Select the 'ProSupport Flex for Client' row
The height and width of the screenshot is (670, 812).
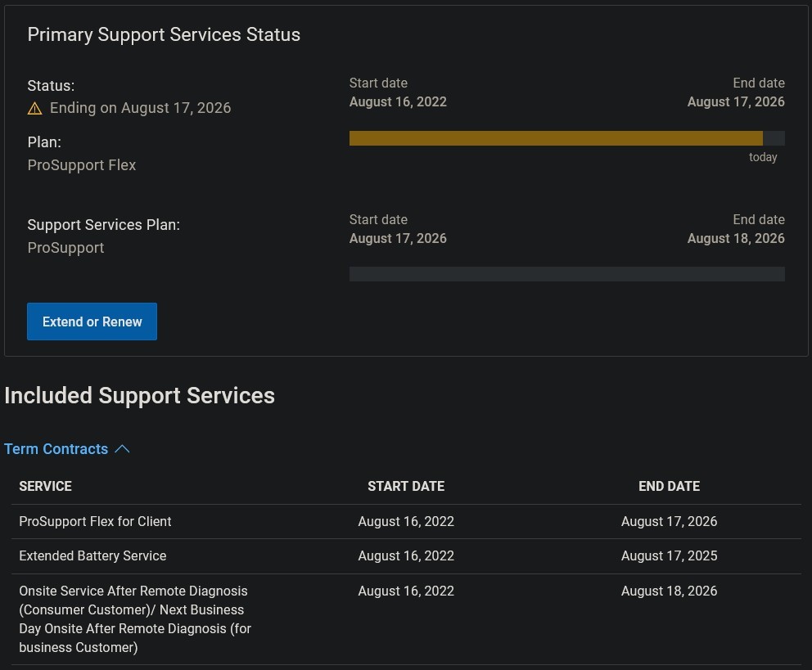coord(406,521)
